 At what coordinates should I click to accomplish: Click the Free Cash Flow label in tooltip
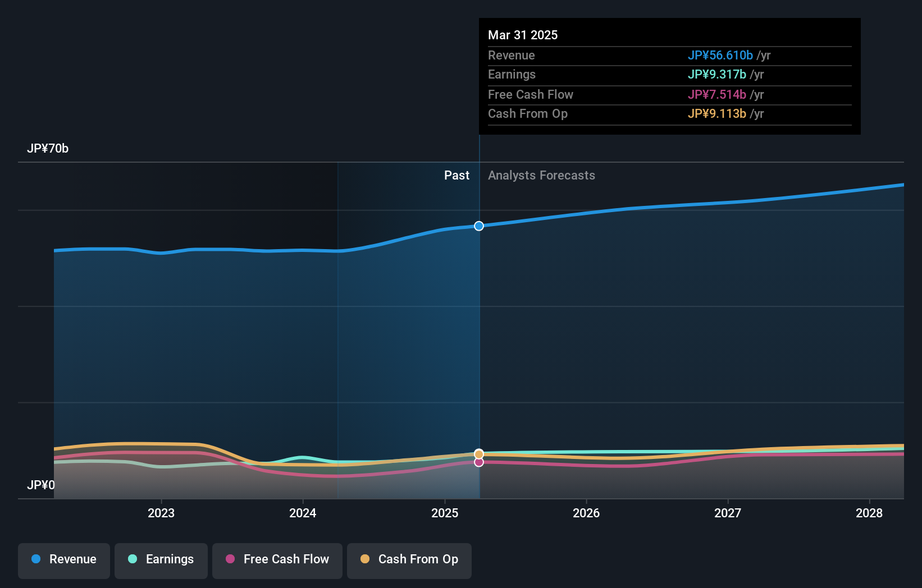(531, 94)
